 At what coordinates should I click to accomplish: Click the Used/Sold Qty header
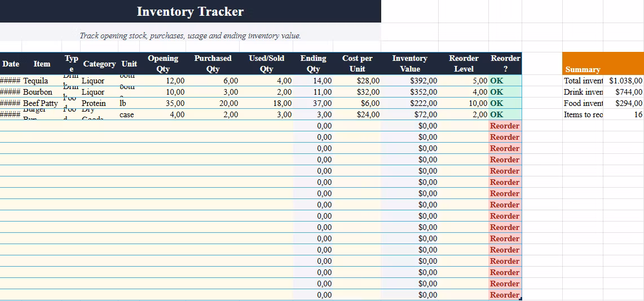[x=267, y=64]
